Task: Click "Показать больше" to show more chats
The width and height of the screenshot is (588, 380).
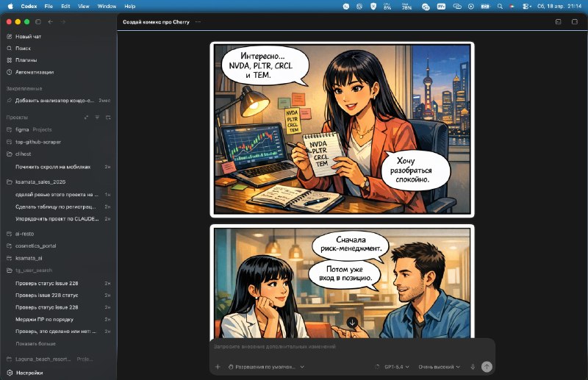Action: (35, 343)
